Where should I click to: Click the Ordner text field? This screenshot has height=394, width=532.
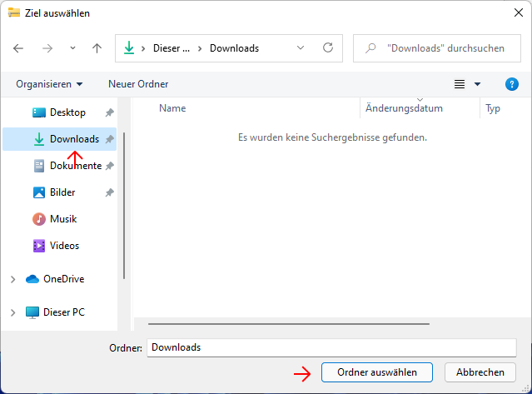point(331,347)
